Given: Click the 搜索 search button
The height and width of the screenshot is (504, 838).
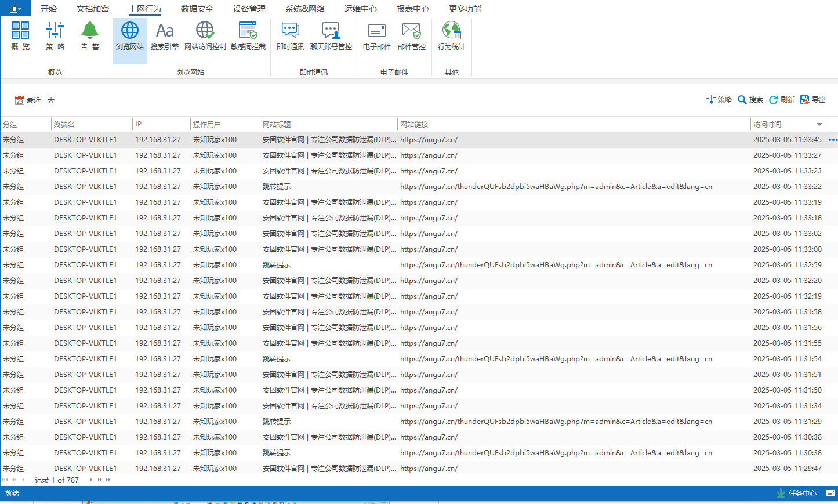Looking at the screenshot, I should point(750,100).
